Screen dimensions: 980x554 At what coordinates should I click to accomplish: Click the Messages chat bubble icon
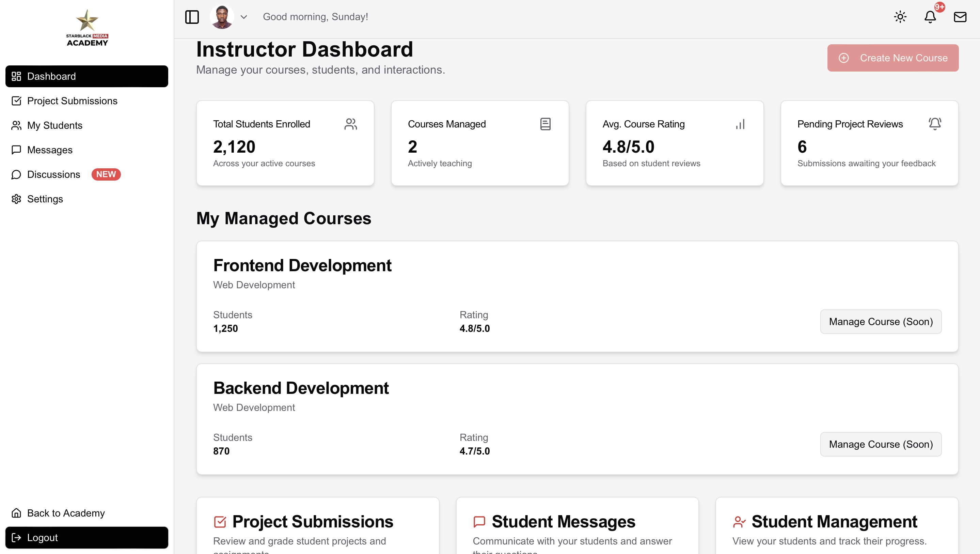16,150
